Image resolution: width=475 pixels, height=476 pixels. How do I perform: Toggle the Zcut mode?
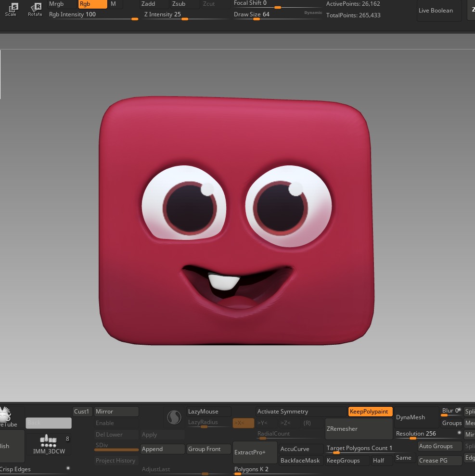[x=215, y=4]
